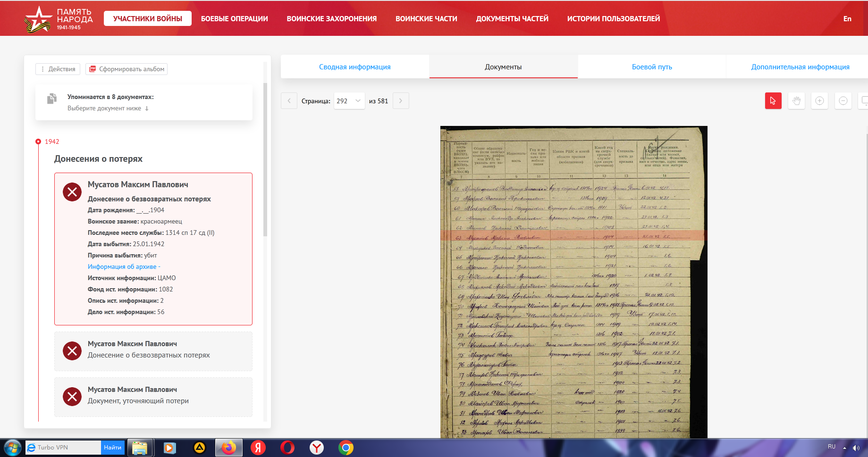The width and height of the screenshot is (868, 457).
Task: Open the Воинские захоронения menu section
Action: point(331,19)
